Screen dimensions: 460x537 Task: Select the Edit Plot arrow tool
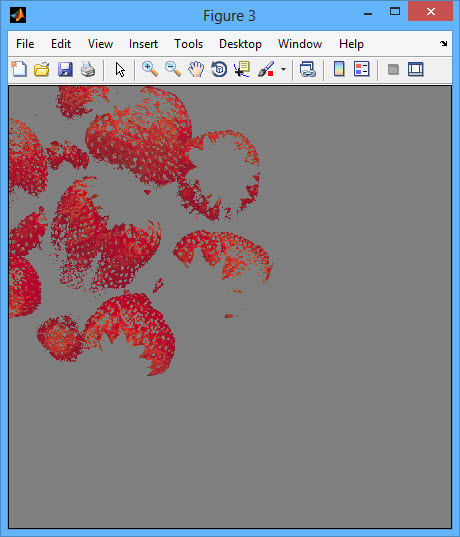pos(120,70)
